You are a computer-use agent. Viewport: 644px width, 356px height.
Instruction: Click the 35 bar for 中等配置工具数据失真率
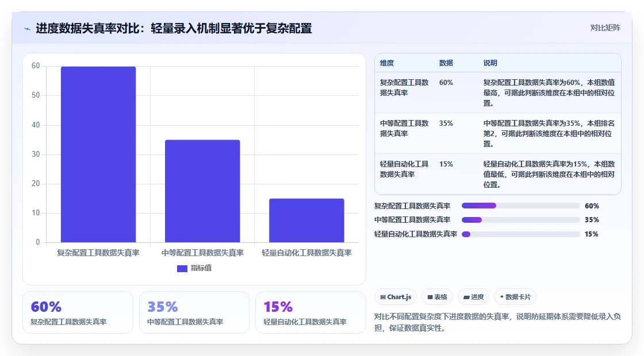pyautogui.click(x=202, y=191)
